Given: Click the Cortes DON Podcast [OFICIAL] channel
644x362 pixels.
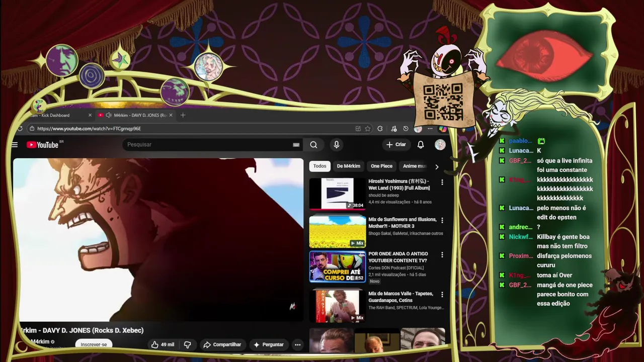Looking at the screenshot, I should 396,268.
